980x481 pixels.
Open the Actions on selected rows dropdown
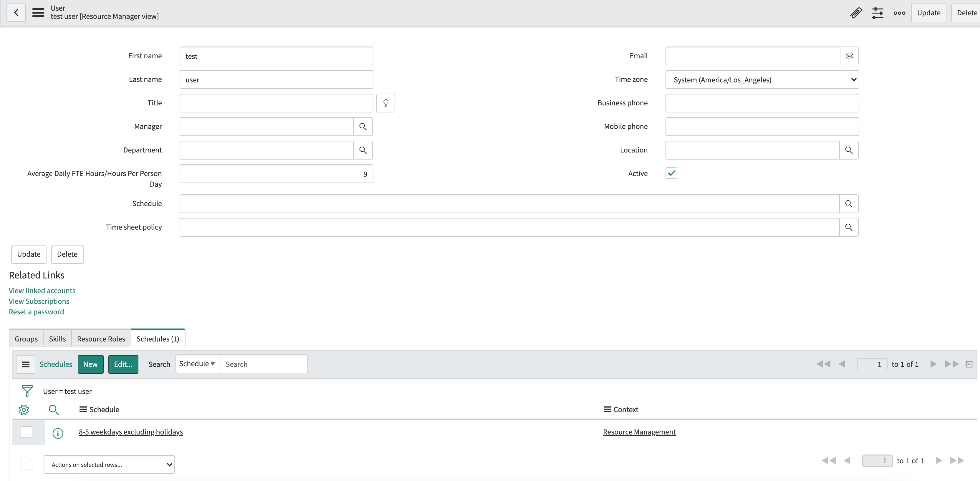[x=109, y=464]
